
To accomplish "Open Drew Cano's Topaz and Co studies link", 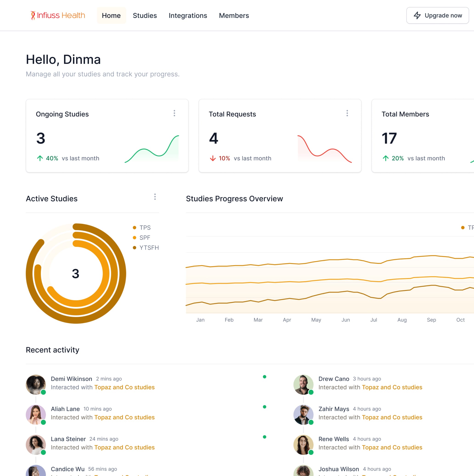I will 392,387.
